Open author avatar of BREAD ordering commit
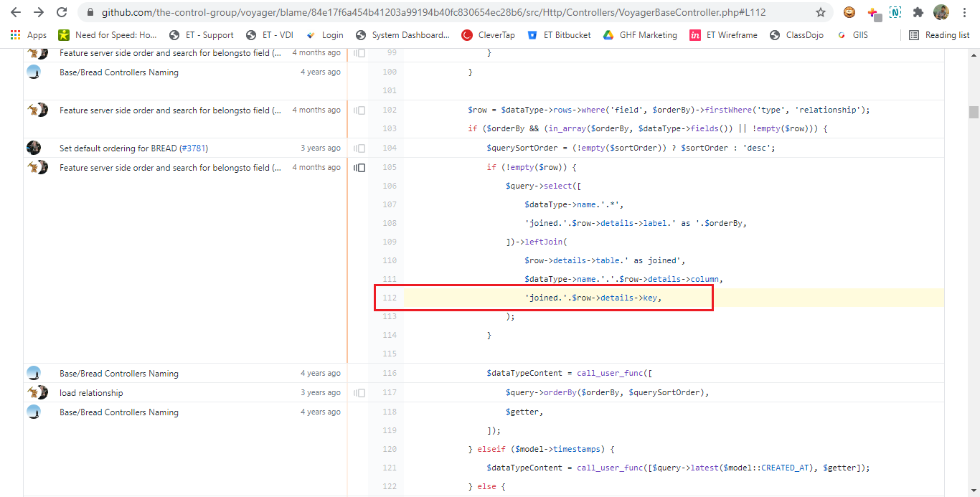The height and width of the screenshot is (497, 980). click(x=34, y=148)
